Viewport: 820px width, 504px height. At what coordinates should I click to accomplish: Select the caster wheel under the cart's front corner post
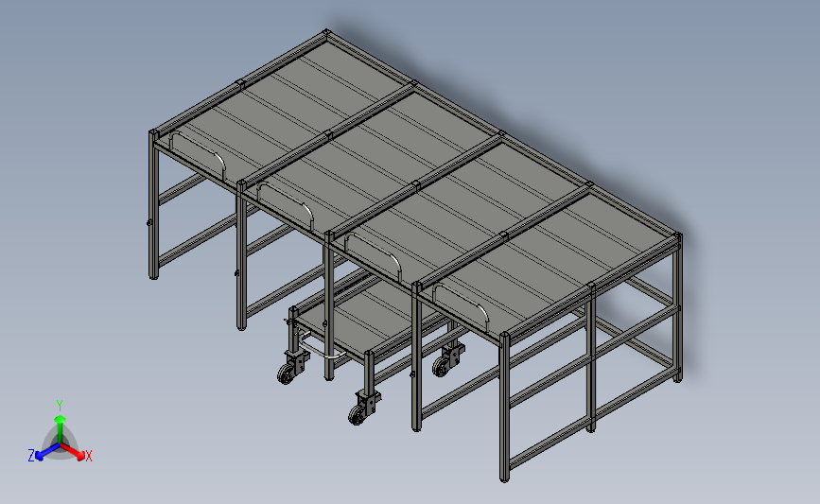click(358, 414)
